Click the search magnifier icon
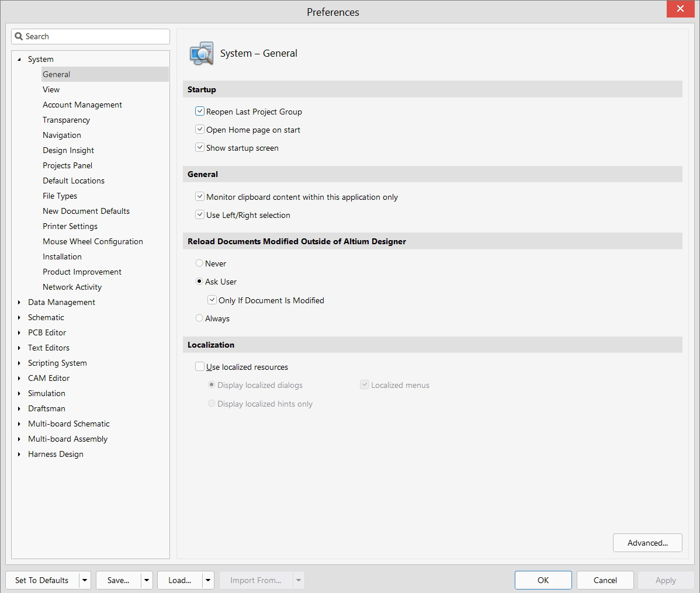 [19, 36]
